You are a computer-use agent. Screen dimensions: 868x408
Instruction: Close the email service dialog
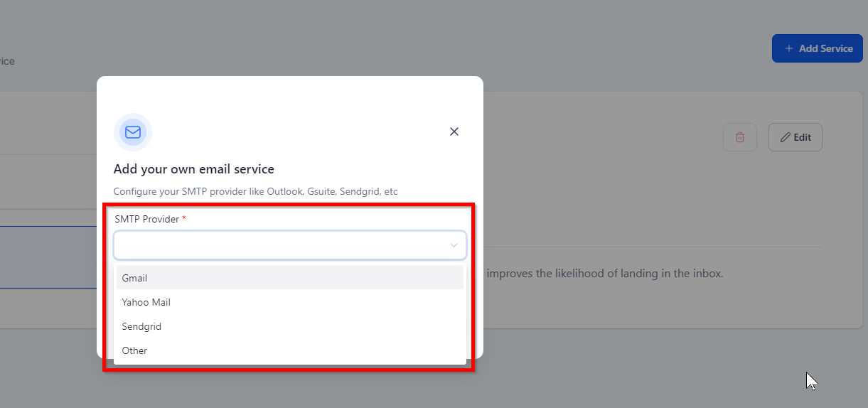tap(454, 131)
